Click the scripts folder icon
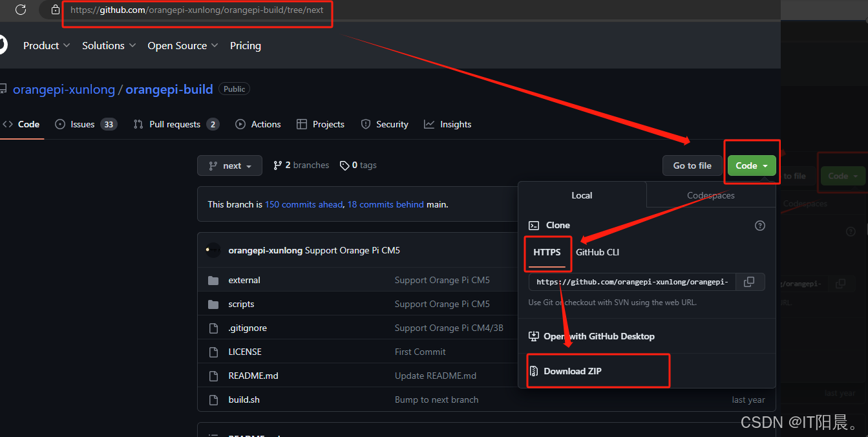This screenshot has width=868, height=437. coord(213,304)
